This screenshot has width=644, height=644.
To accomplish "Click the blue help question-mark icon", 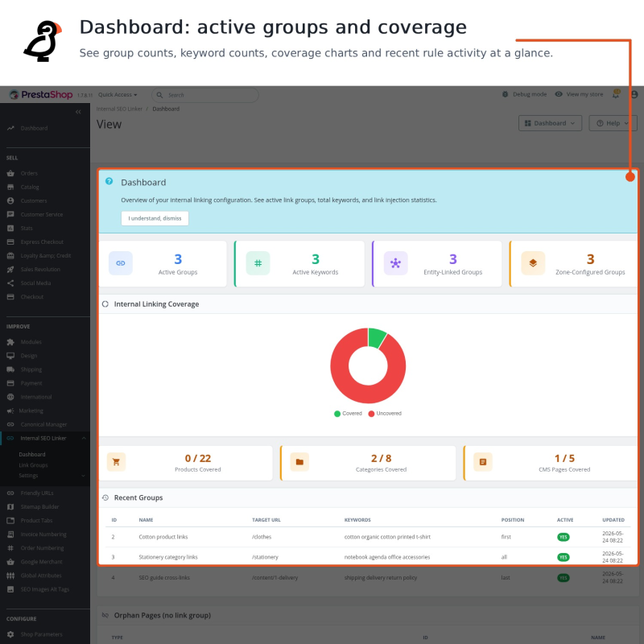I will click(x=109, y=181).
